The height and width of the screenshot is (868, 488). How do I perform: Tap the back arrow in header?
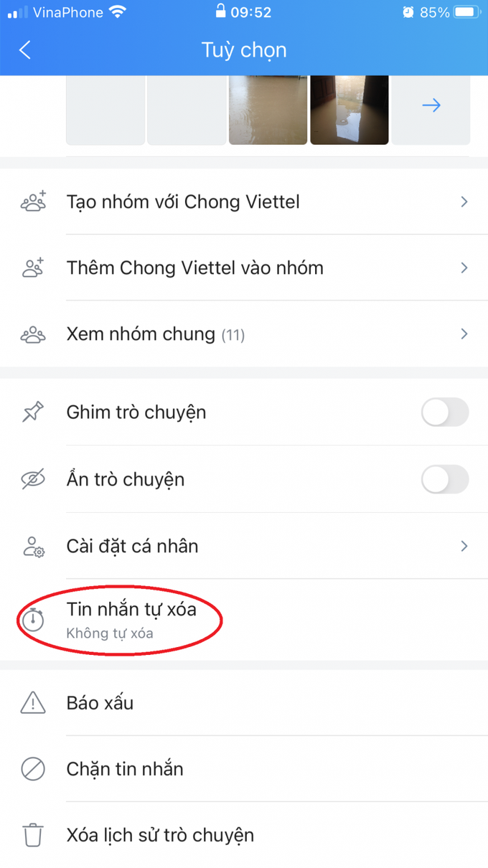25,49
